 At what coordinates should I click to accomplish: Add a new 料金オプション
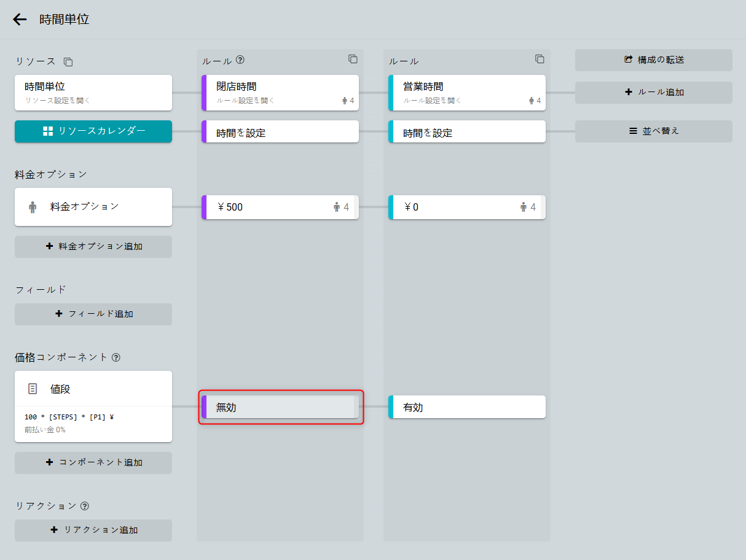click(93, 246)
